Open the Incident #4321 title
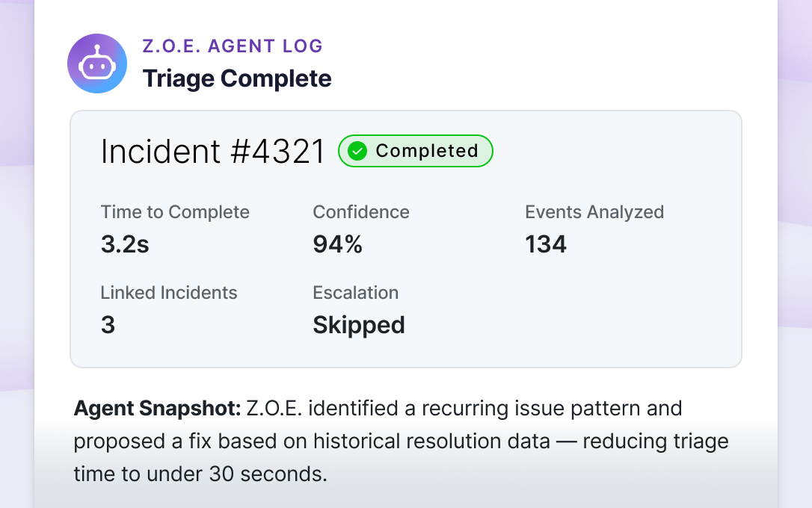 (213, 152)
